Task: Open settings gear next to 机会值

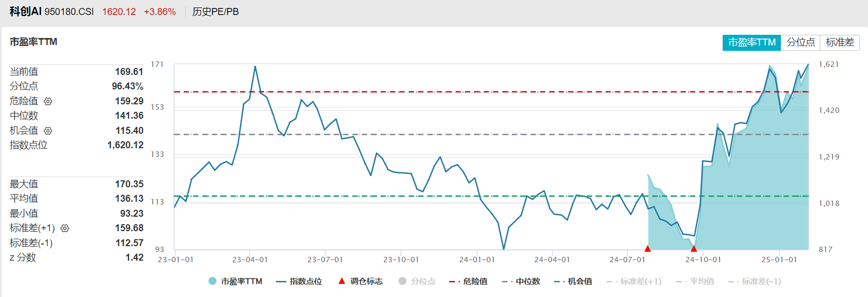Action: (48, 131)
